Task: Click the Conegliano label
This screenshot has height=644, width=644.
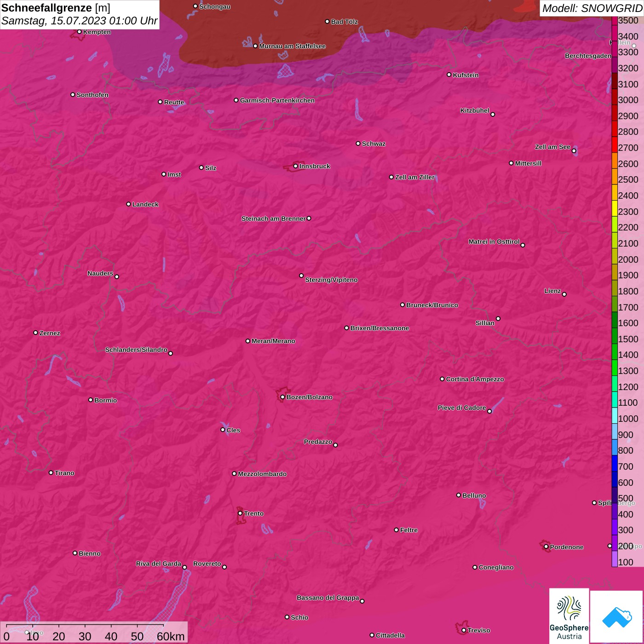Action: (x=496, y=567)
